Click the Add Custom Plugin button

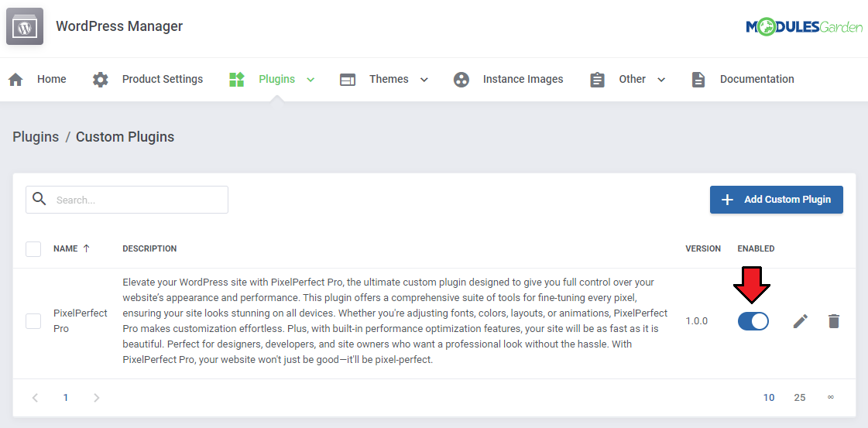776,200
